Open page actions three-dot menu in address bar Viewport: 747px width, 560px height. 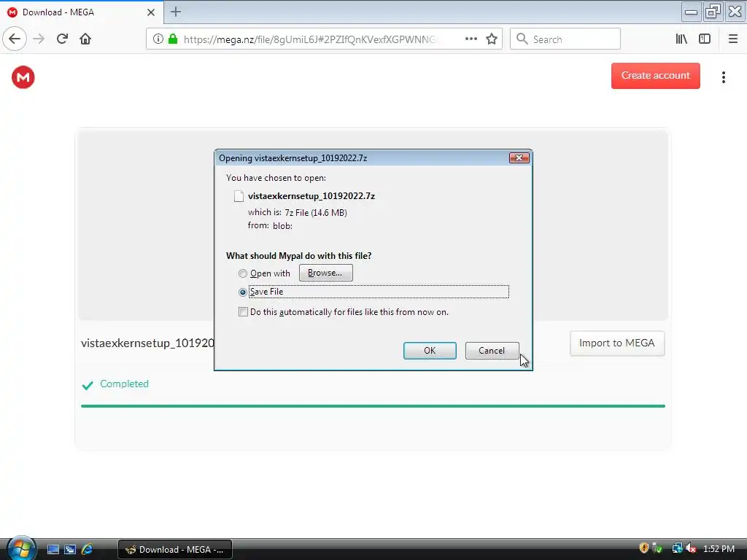[x=471, y=39]
